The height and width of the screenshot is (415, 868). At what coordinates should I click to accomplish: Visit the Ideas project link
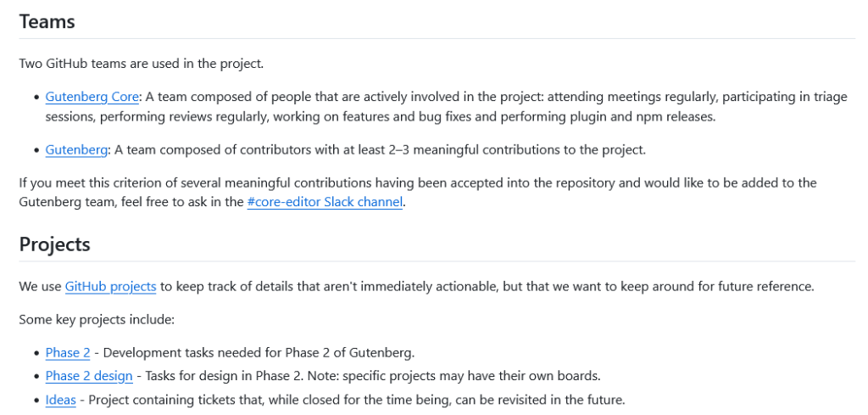[60, 400]
